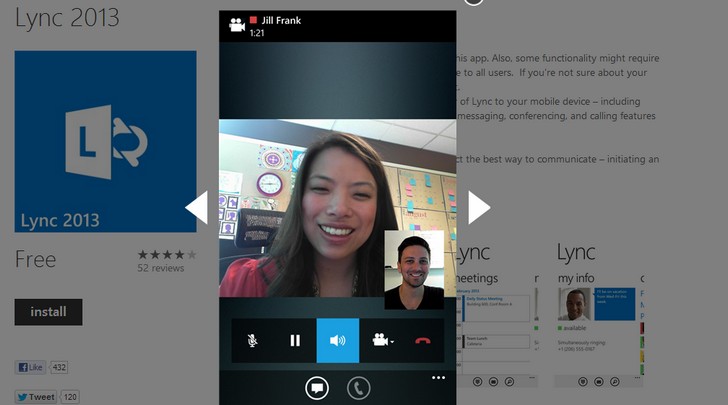Open the chat message bubble icon
This screenshot has width=728, height=405.
coord(317,388)
